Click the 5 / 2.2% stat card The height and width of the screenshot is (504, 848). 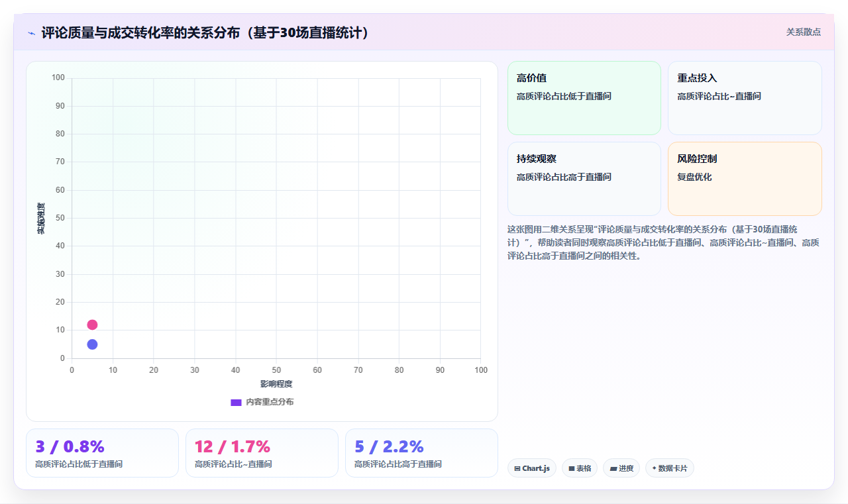421,453
